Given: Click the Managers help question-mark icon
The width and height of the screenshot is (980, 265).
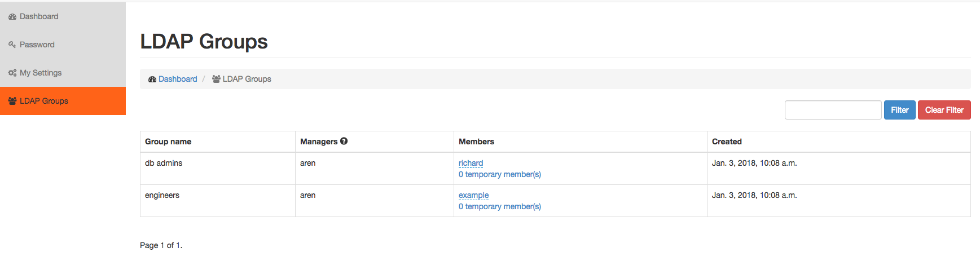Looking at the screenshot, I should (x=344, y=141).
